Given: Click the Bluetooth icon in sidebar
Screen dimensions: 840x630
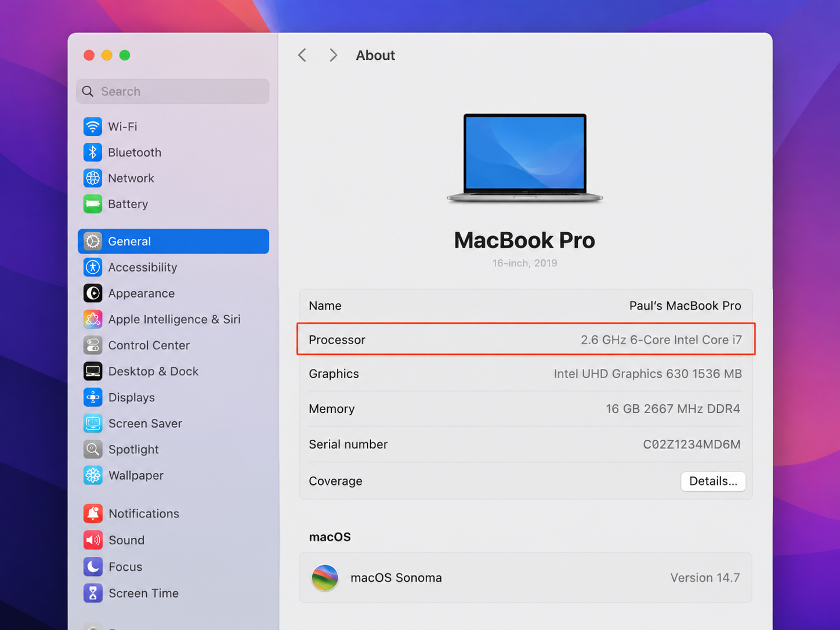Looking at the screenshot, I should coord(93,152).
